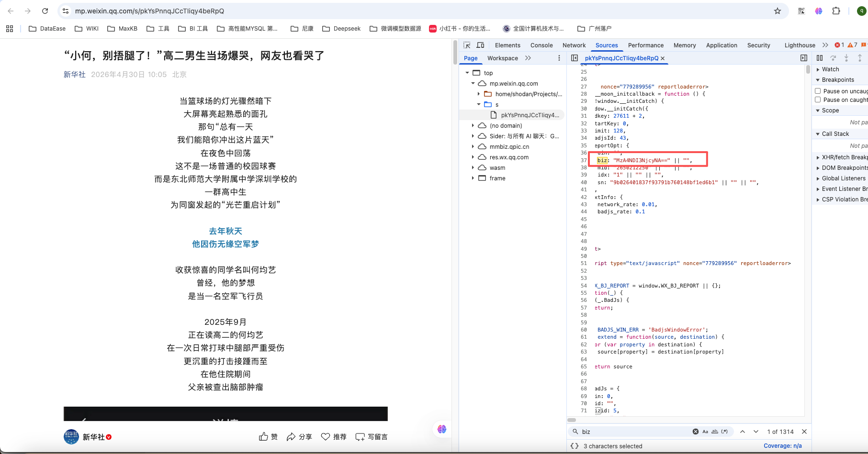This screenshot has width=868, height=454.
Task: Toggle match case Aa in search
Action: [705, 432]
